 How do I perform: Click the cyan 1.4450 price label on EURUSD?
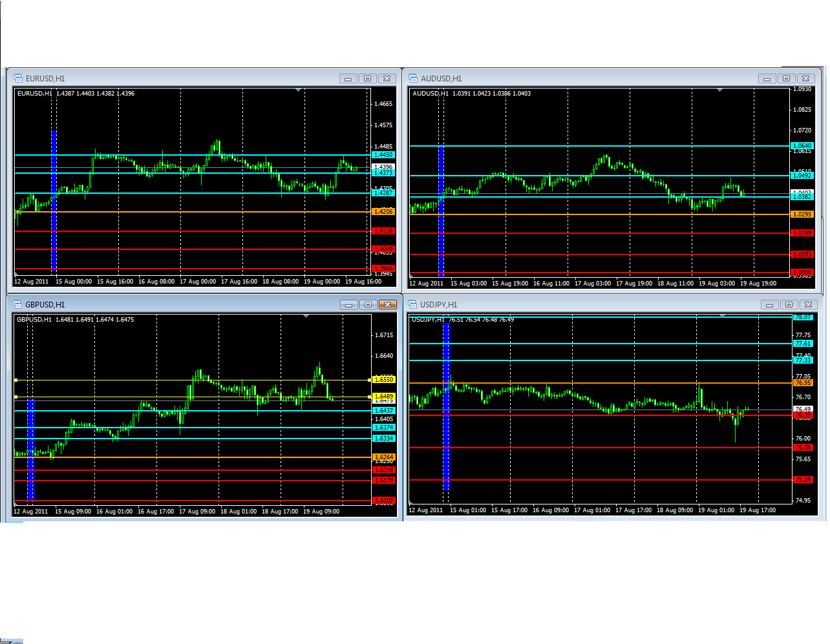[x=383, y=155]
